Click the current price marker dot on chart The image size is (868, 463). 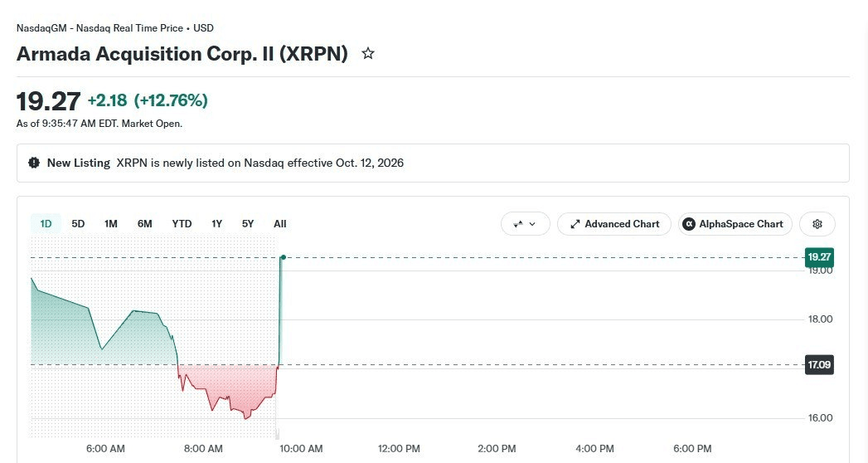pos(283,257)
